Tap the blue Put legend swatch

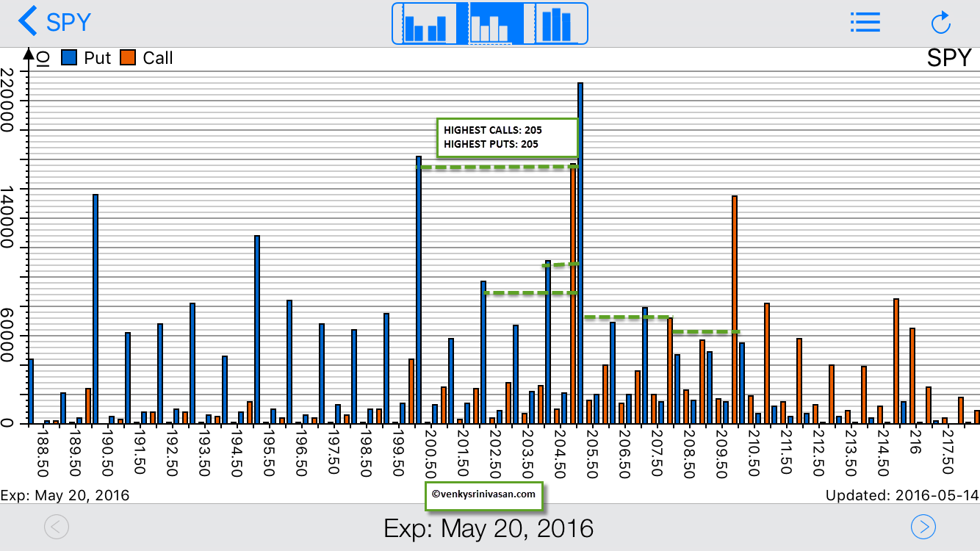click(x=70, y=57)
